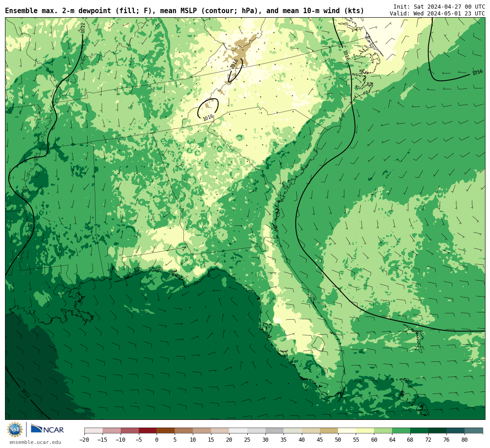Screen dimensions: 490x448
Task: Pick the dark green swatch between 68 and 72
Action: tap(419, 431)
